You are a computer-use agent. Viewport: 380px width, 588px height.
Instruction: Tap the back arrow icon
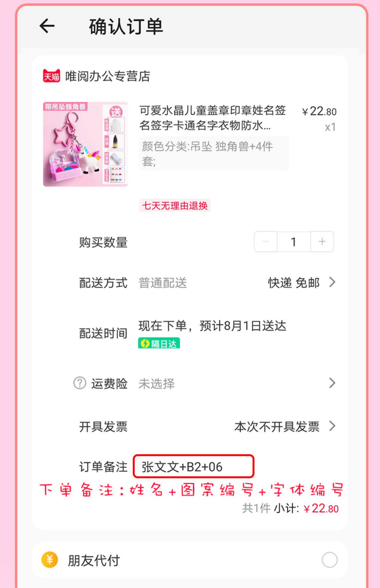click(47, 26)
